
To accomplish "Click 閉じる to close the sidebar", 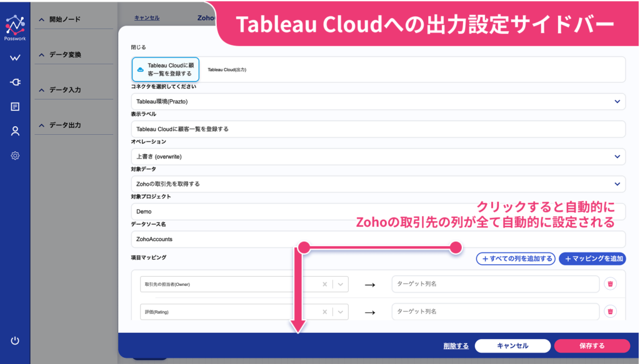I will [x=138, y=47].
